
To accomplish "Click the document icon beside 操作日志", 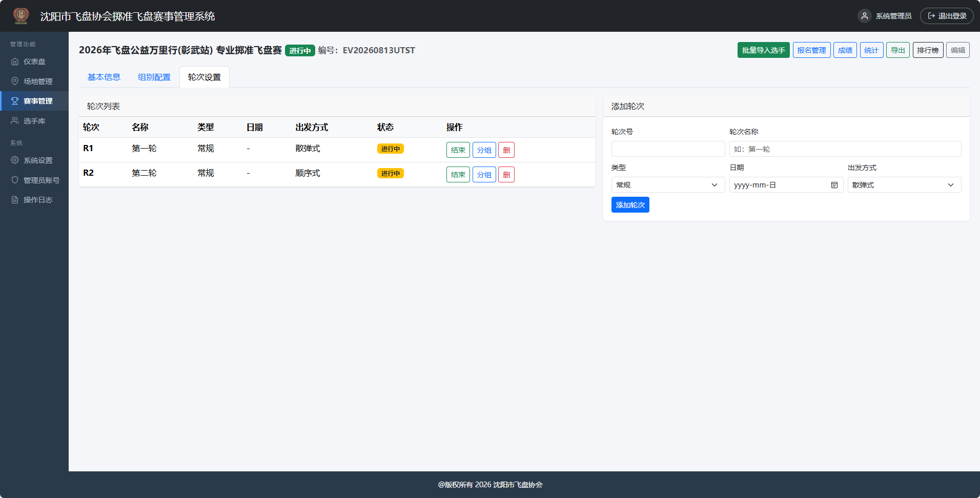I will pos(15,200).
